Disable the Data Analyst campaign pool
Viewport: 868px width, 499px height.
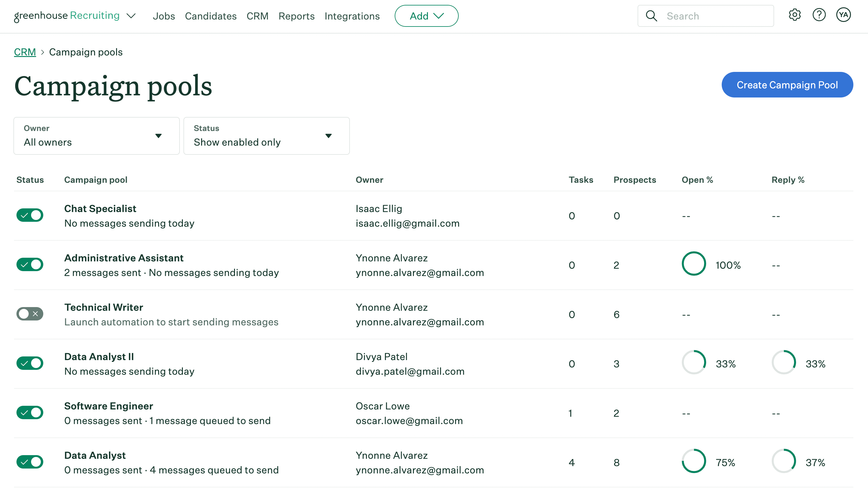(x=30, y=462)
